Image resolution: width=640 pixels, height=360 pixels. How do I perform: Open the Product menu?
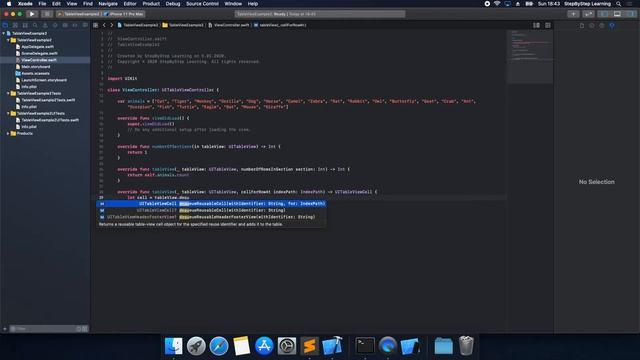point(151,4)
